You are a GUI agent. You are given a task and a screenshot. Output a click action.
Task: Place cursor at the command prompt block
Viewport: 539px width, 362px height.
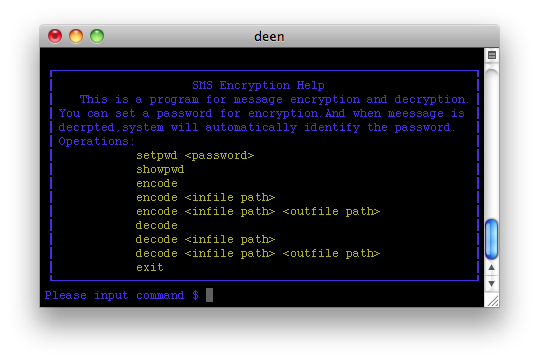point(209,295)
